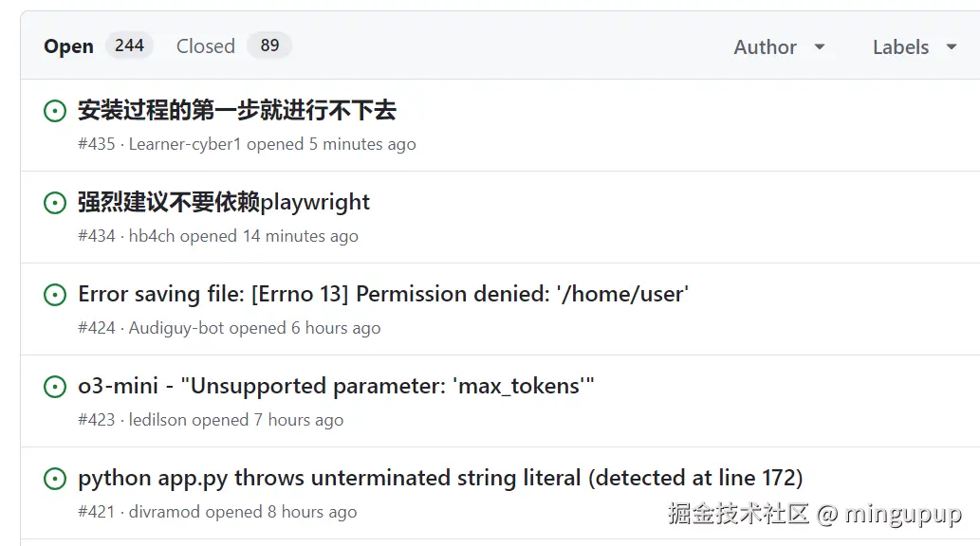The image size is (980, 546).
Task: Click open-issue icon beside python app.py issue
Action: tap(55, 479)
